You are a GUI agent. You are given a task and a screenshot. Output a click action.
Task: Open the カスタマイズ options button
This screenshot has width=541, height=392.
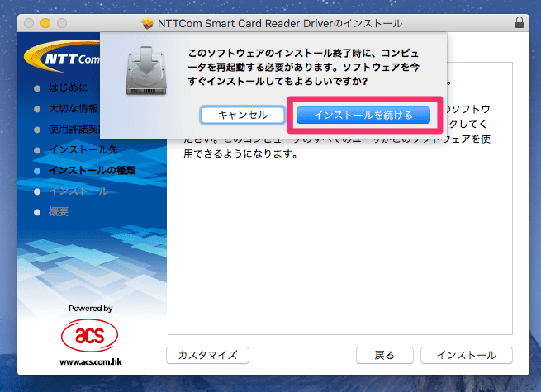click(207, 355)
